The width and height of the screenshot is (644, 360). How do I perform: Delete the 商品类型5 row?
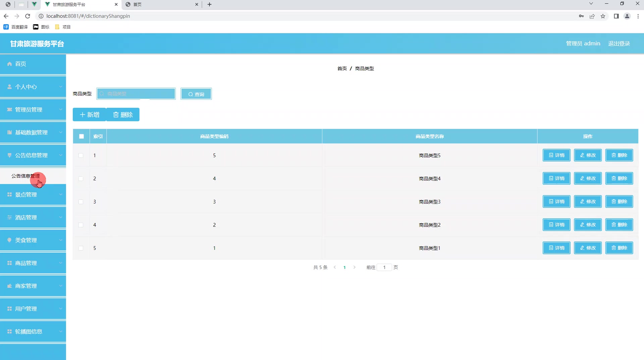pos(619,155)
